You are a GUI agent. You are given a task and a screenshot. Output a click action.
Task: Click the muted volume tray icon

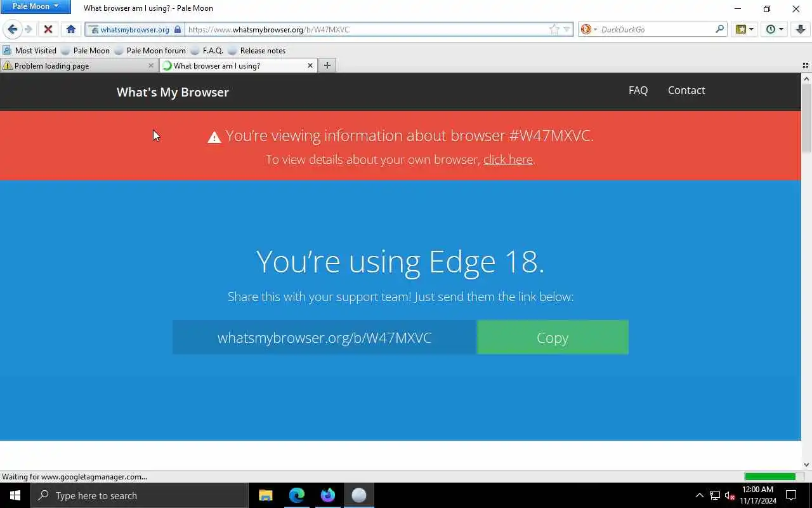point(730,495)
